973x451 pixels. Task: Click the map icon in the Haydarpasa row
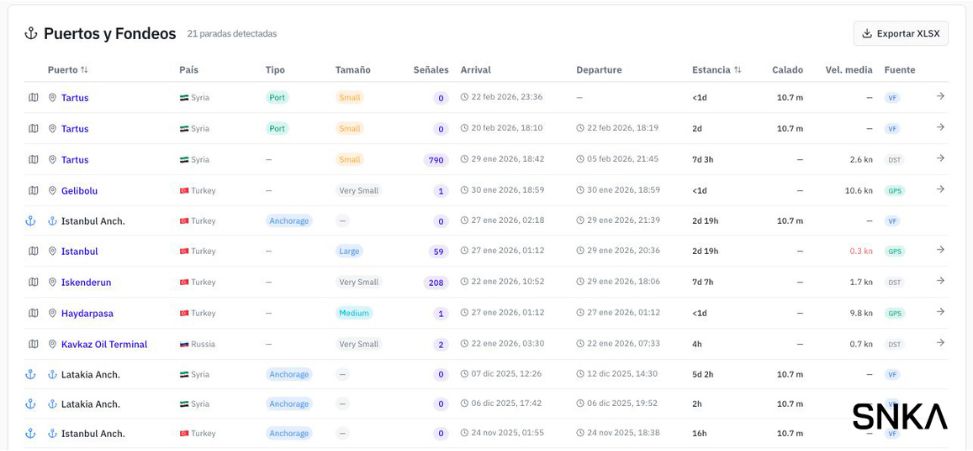click(33, 313)
